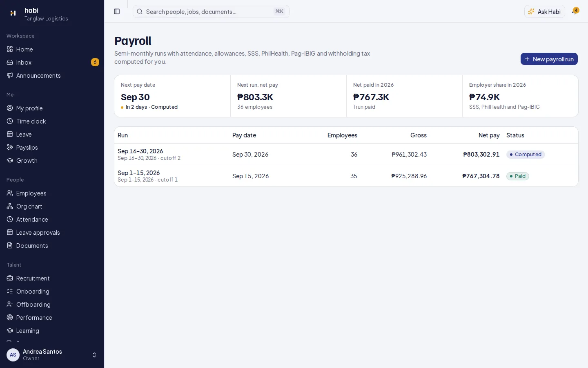Open Inbox menu item
The width and height of the screenshot is (588, 368).
52,62
